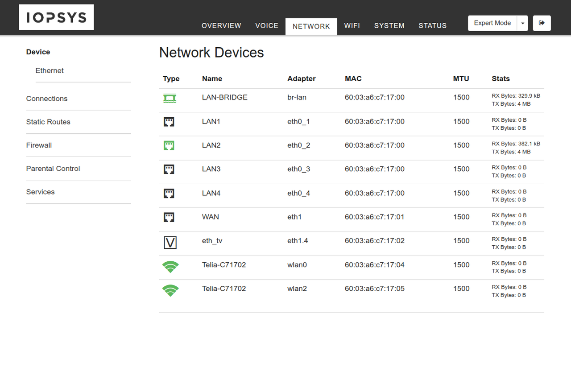571x392 pixels.
Task: Switch to the Voice tab
Action: 267,26
